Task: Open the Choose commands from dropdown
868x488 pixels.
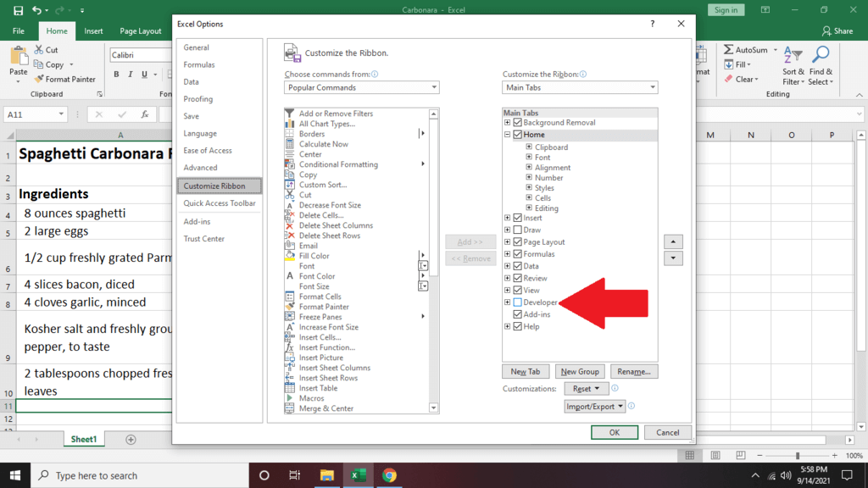Action: pyautogui.click(x=361, y=88)
